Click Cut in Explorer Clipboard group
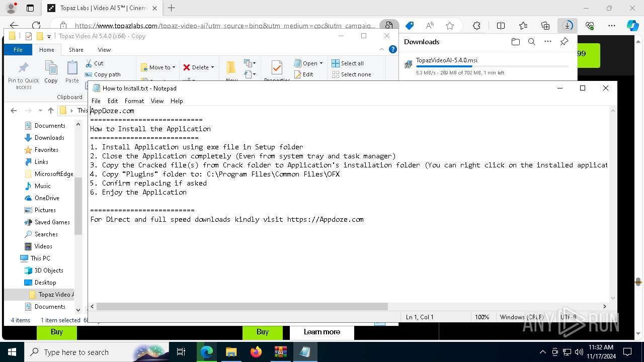Image resolution: width=644 pixels, height=362 pixels. (x=94, y=63)
